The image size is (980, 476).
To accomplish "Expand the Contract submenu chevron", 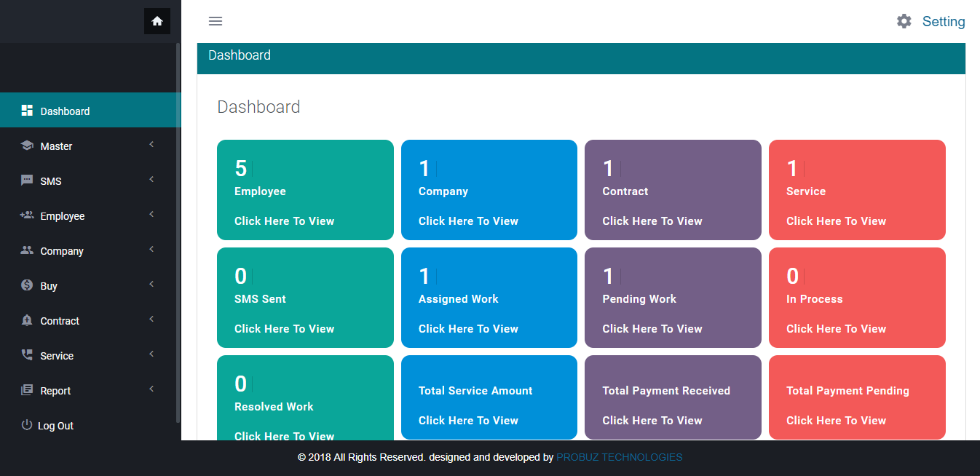I will [x=151, y=320].
